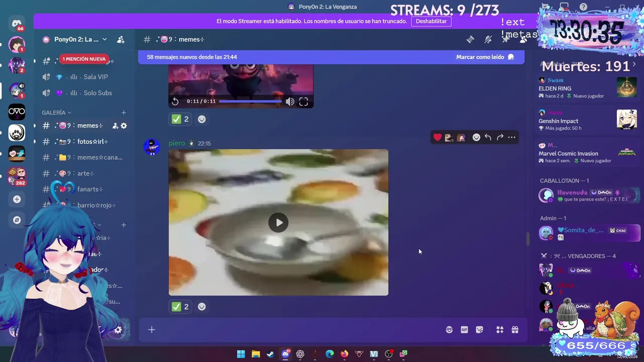Open apps launcher in message bar
644x362 pixels.
500,330
